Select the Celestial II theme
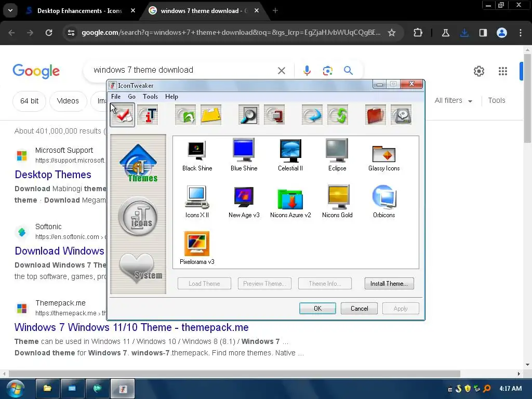The height and width of the screenshot is (399, 532). pyautogui.click(x=290, y=155)
